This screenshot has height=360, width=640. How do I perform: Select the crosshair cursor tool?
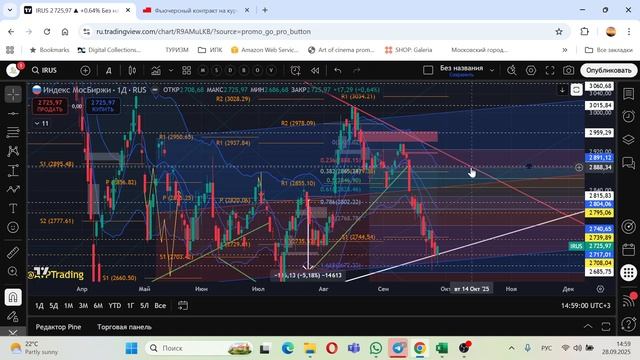[x=13, y=94]
